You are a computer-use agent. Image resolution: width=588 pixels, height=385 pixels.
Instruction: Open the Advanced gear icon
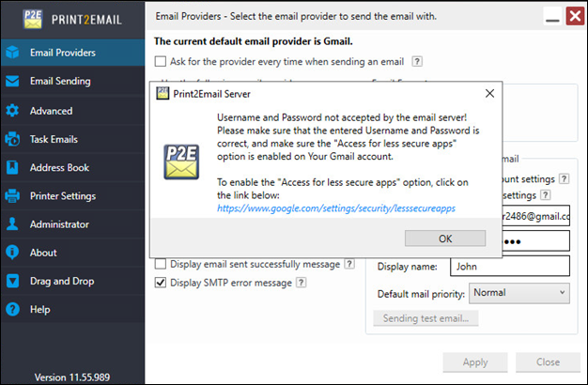click(12, 111)
